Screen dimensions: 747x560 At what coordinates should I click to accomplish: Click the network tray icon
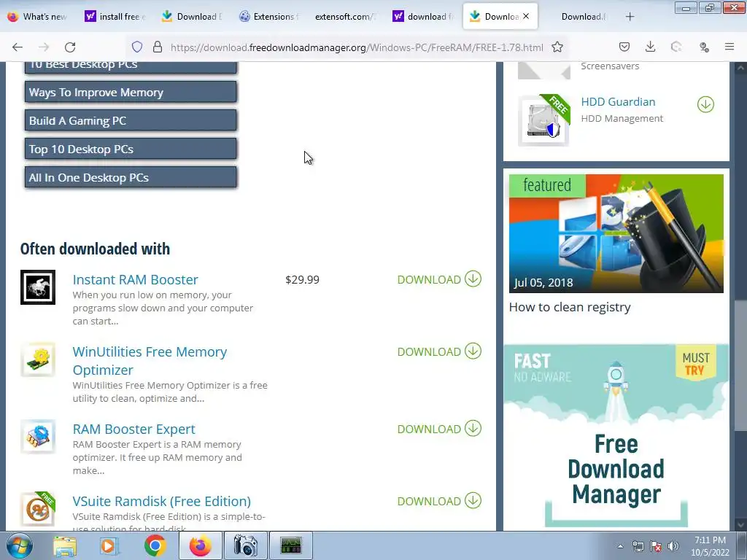coord(638,546)
